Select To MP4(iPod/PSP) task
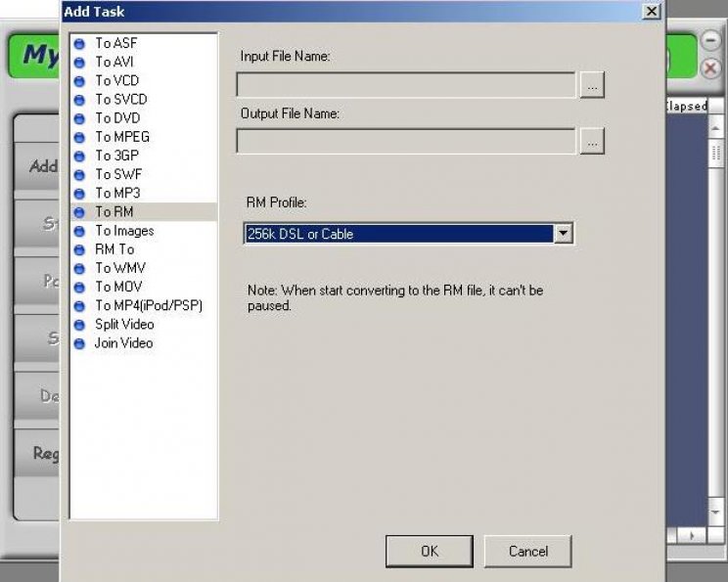This screenshot has height=582, width=728. click(149, 305)
